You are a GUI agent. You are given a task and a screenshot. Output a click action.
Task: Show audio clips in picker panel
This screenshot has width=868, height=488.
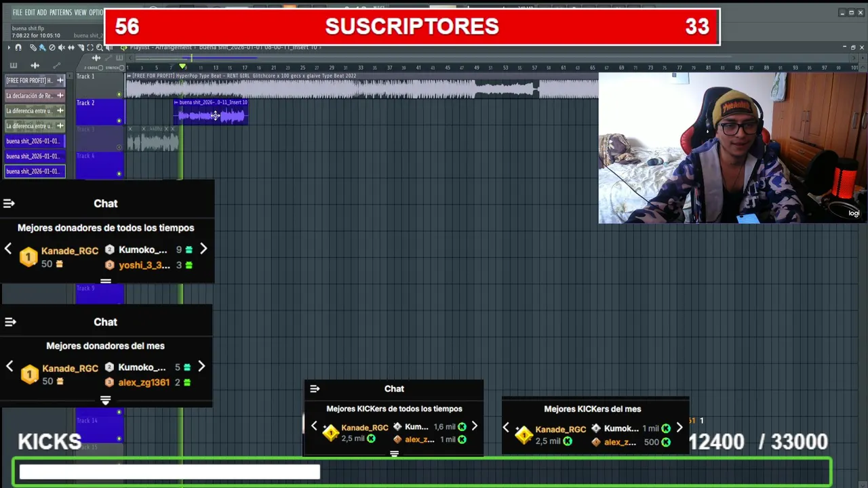click(35, 66)
